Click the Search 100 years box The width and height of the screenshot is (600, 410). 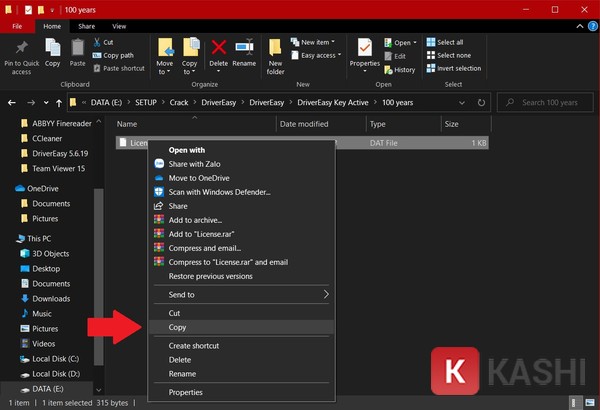click(x=545, y=103)
